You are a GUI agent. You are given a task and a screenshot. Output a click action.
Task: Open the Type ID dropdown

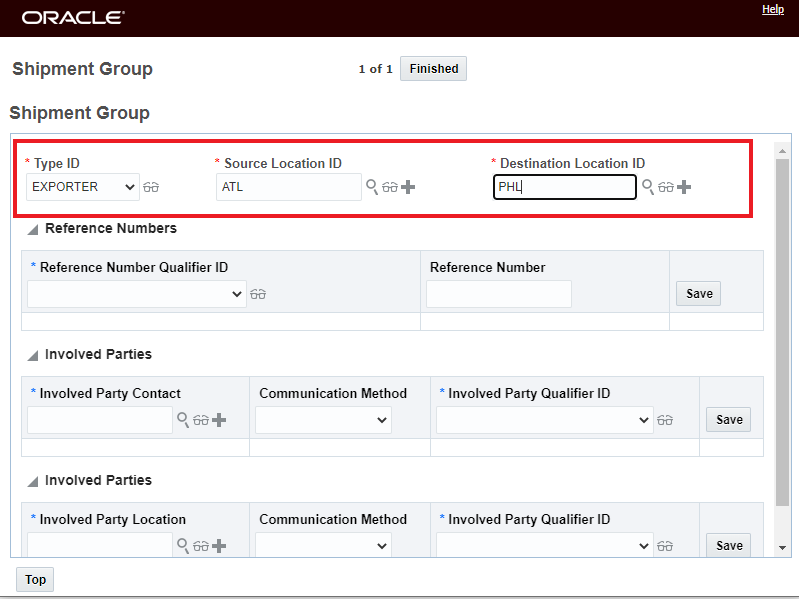(x=84, y=187)
